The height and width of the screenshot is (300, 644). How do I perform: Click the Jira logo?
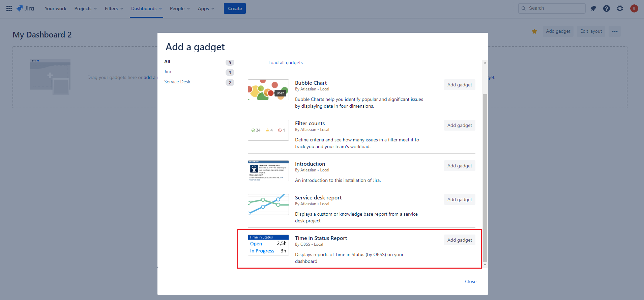coord(26,8)
